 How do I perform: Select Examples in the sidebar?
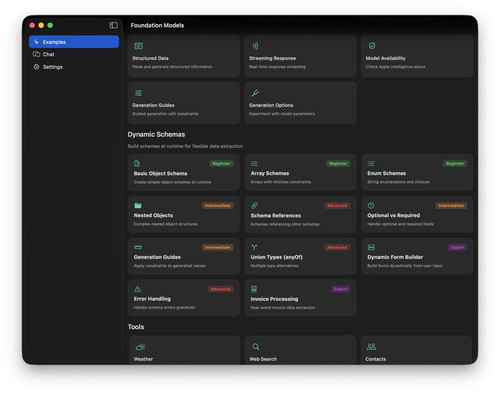pos(74,42)
